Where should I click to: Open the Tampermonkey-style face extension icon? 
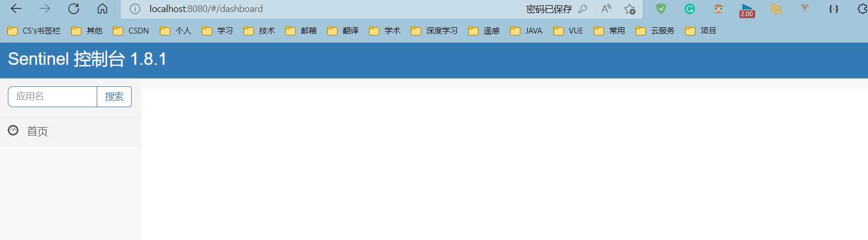coord(719,9)
